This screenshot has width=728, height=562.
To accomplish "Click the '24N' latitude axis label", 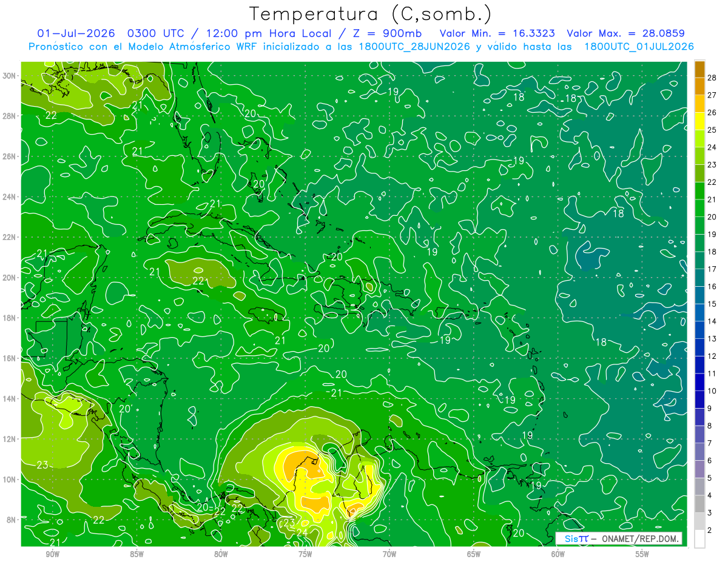I will 10,197.
